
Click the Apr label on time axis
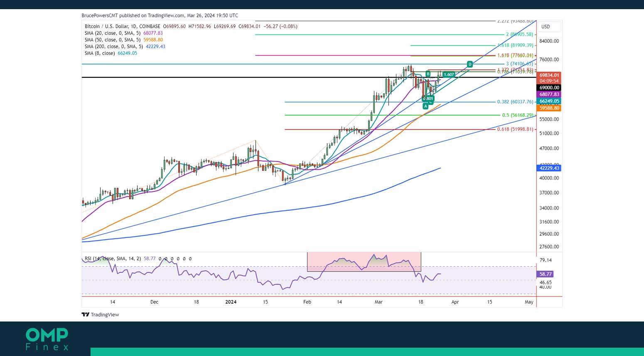455,302
